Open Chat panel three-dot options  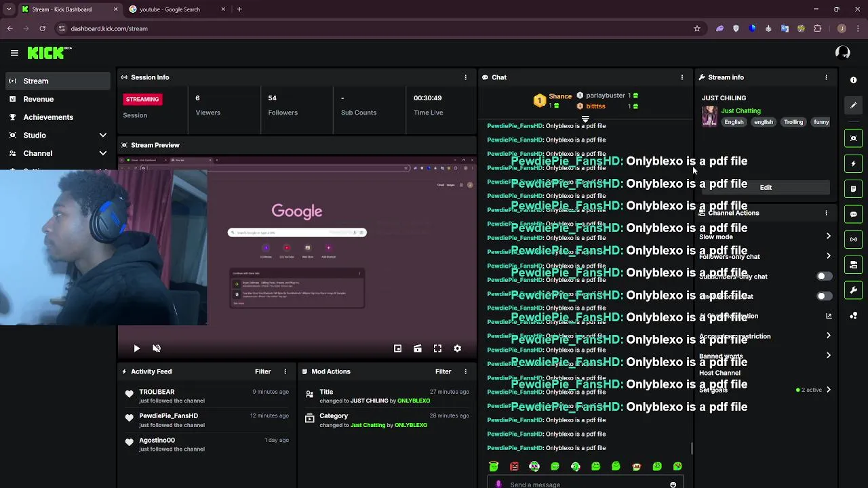pyautogui.click(x=682, y=77)
